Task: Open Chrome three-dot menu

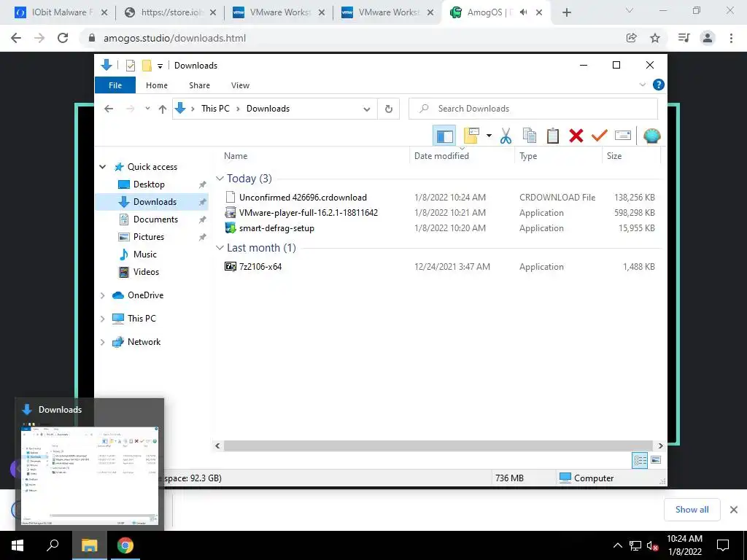Action: coord(731,38)
